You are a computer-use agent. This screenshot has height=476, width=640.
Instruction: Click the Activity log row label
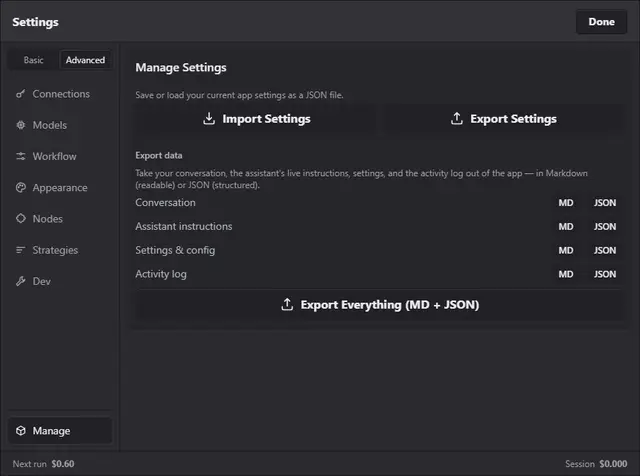click(161, 274)
